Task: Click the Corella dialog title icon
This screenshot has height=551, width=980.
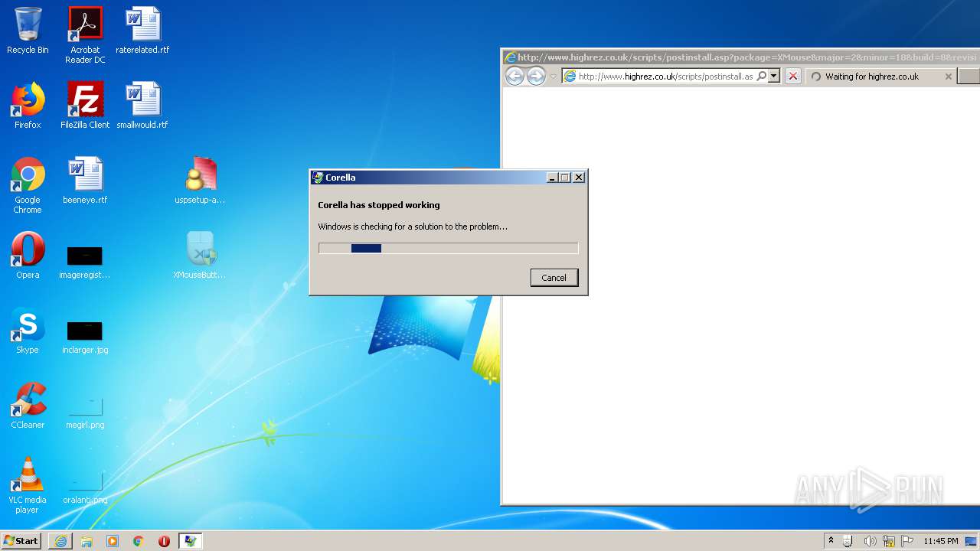Action: pos(318,178)
